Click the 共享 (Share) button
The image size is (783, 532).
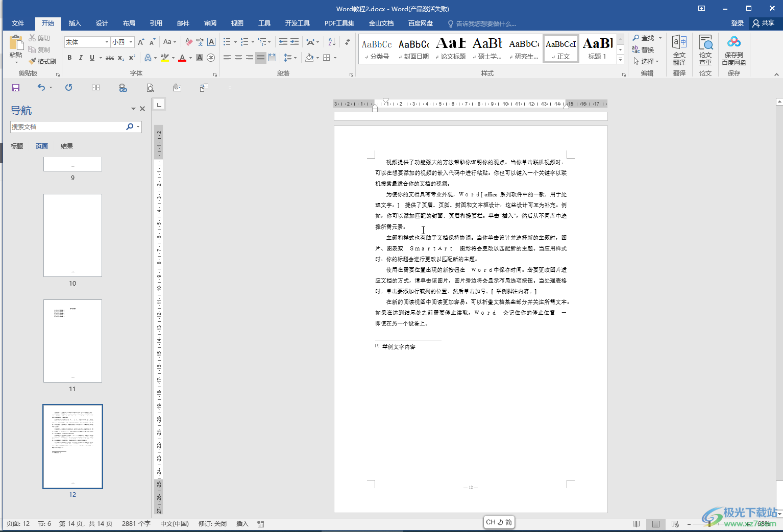pos(764,23)
